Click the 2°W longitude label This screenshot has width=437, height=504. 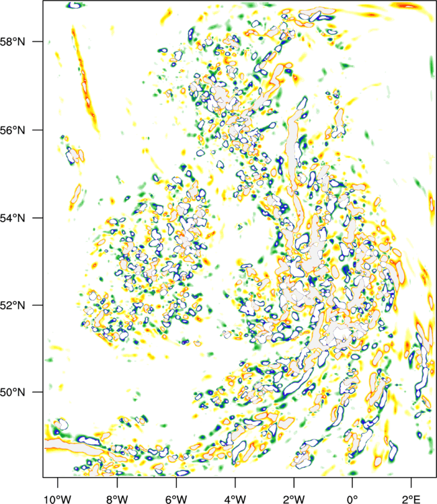294,499
